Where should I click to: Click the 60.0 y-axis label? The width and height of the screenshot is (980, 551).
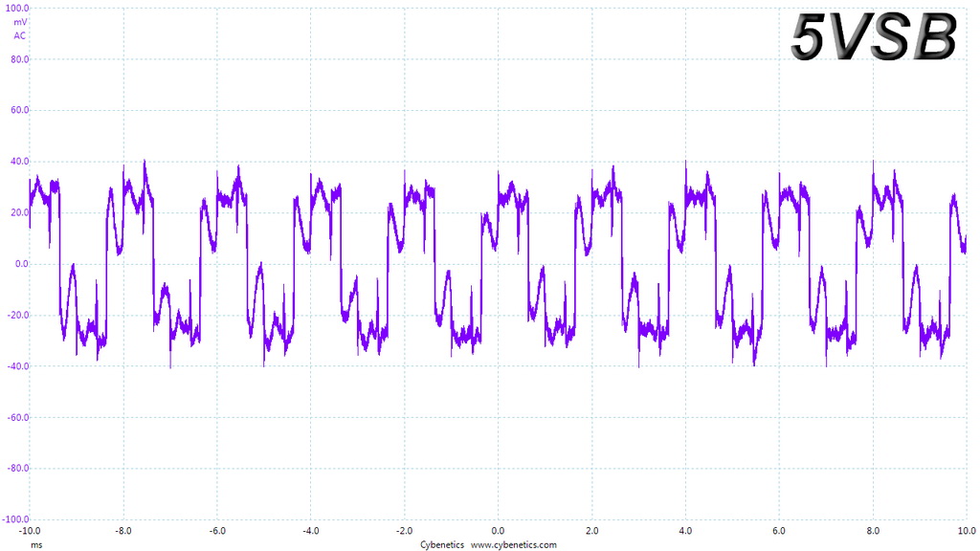tap(19, 110)
